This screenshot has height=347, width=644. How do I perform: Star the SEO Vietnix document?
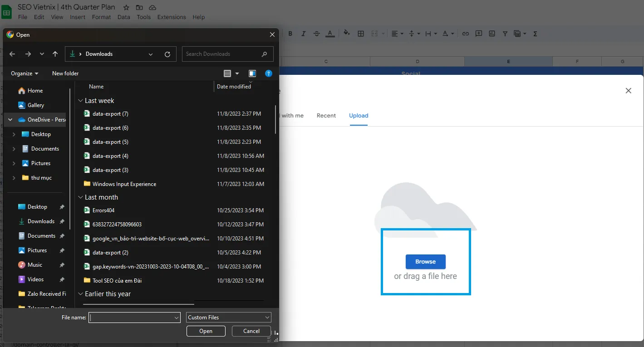(126, 8)
